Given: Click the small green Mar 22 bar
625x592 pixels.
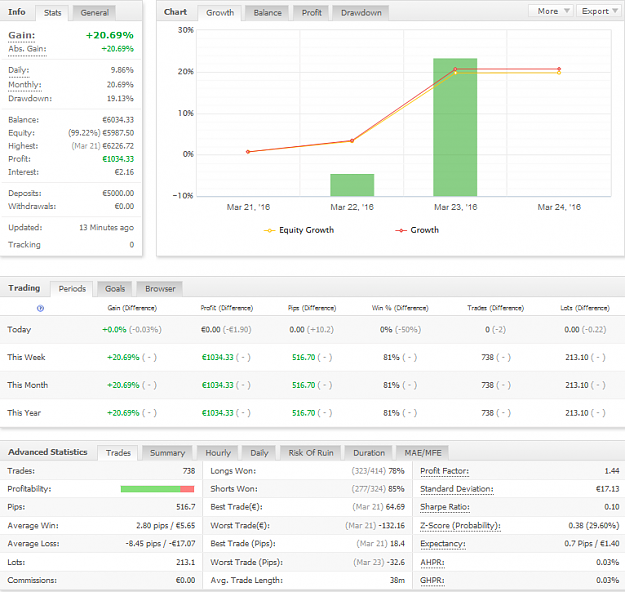Looking at the screenshot, I should coord(352,185).
